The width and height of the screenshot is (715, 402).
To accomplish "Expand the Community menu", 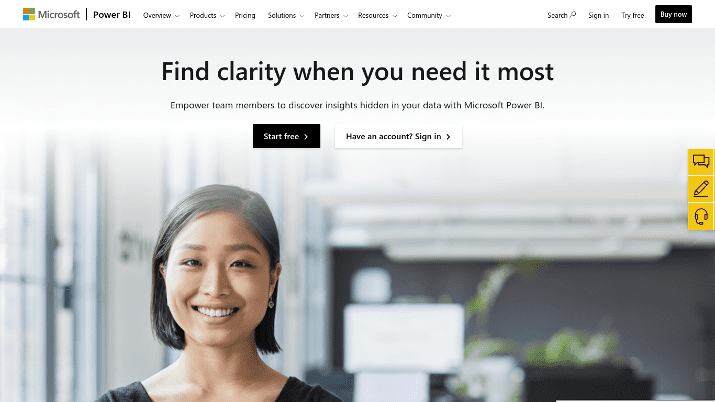I will tap(429, 15).
